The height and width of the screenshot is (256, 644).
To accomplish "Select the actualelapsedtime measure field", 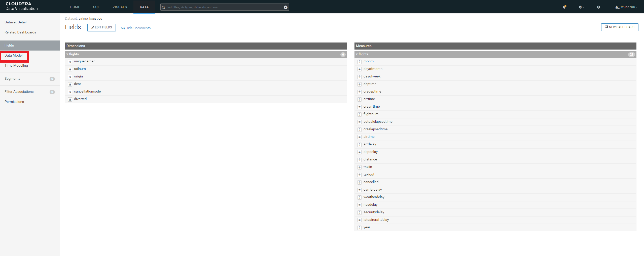I will click(x=495, y=122).
